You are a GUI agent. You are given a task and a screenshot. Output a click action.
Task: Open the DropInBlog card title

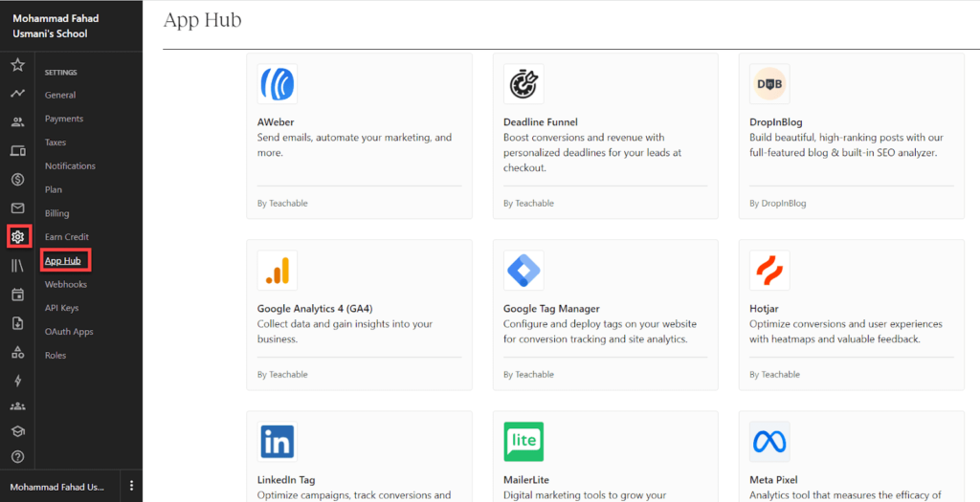click(x=775, y=121)
